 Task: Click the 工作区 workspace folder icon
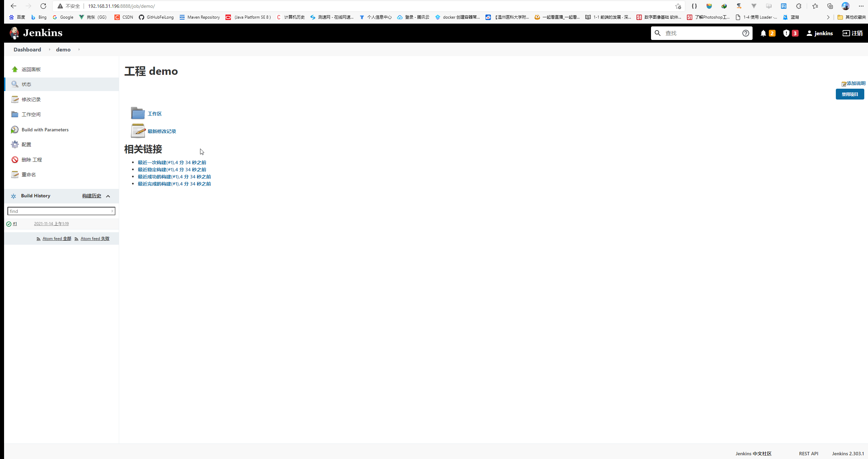click(137, 113)
